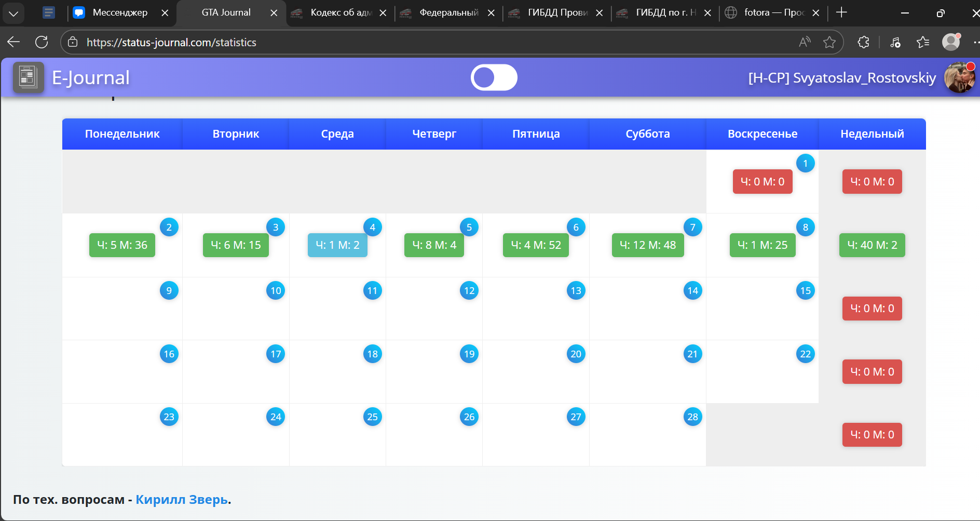Toggle the theme switch in header
The height and width of the screenshot is (521, 980).
pyautogui.click(x=494, y=77)
